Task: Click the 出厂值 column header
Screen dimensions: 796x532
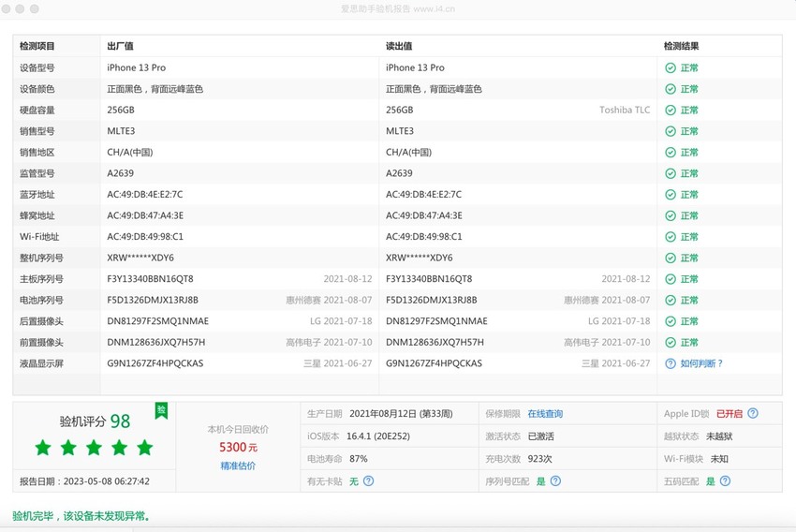Action: pyautogui.click(x=120, y=46)
